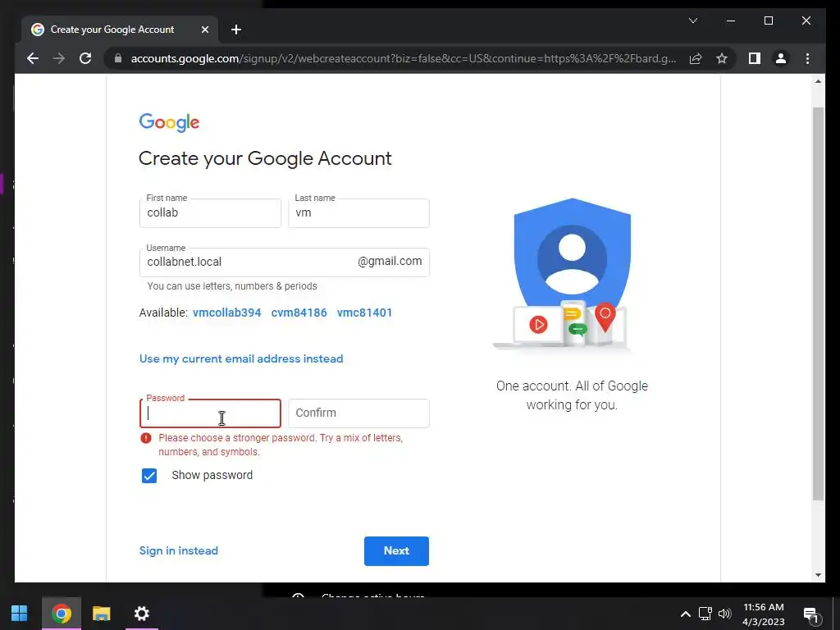Click the account shield illustration
The width and height of the screenshot is (840, 630).
572,274
